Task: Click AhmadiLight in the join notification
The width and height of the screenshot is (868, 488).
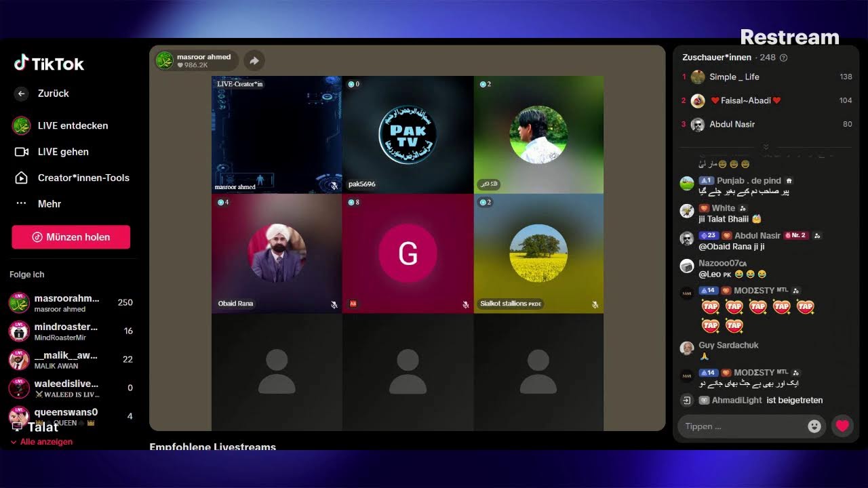Action: click(737, 401)
